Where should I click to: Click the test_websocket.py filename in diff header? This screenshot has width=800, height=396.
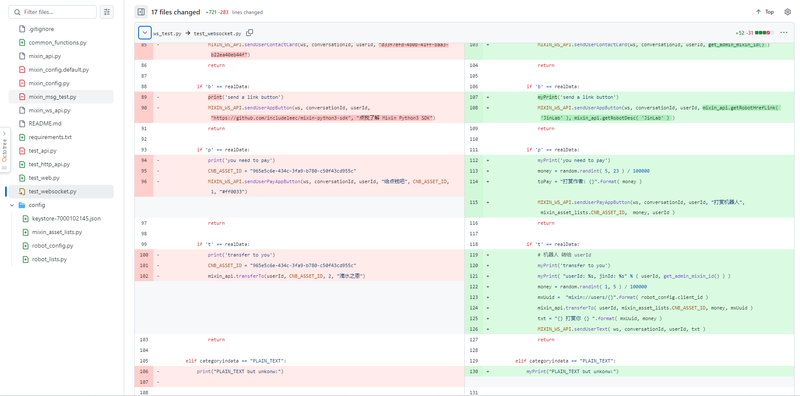(x=217, y=33)
